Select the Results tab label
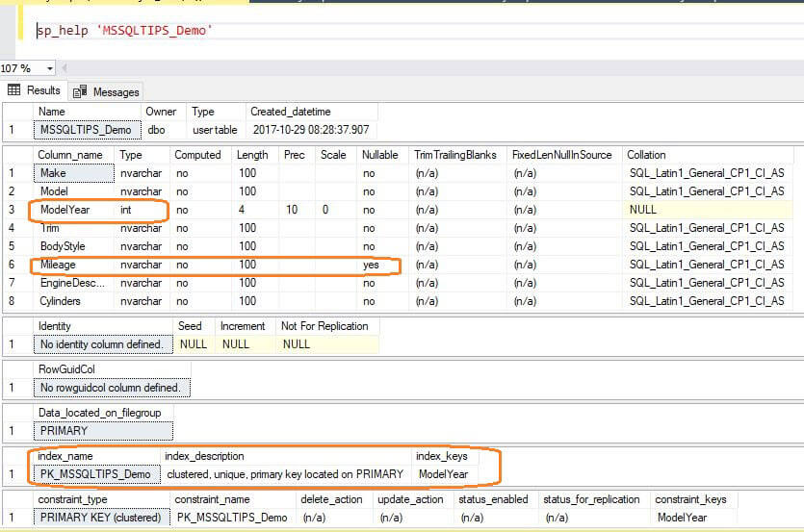This screenshot has height=532, width=804. pos(43,90)
